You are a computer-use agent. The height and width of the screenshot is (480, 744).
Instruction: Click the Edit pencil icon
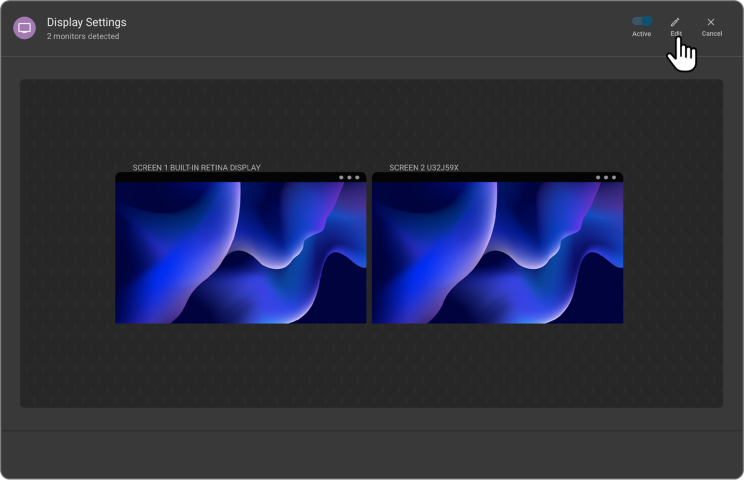click(675, 22)
